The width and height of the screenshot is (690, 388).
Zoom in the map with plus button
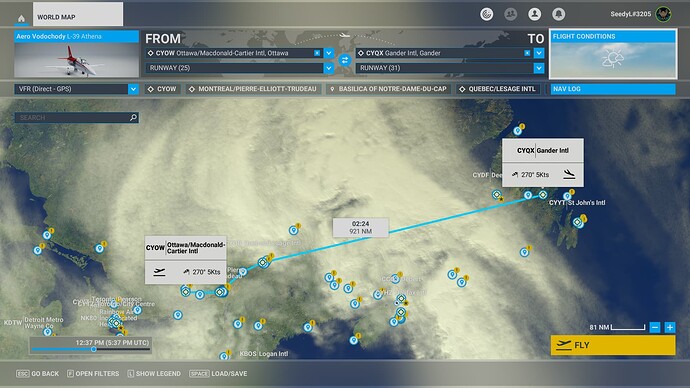click(x=670, y=327)
